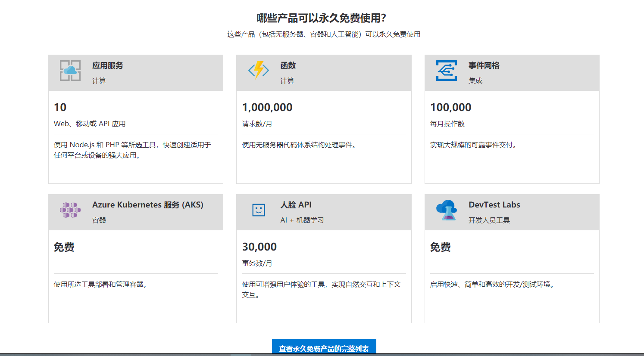Click the Node.js and PHP description text
The width and height of the screenshot is (644, 356).
[x=132, y=150]
